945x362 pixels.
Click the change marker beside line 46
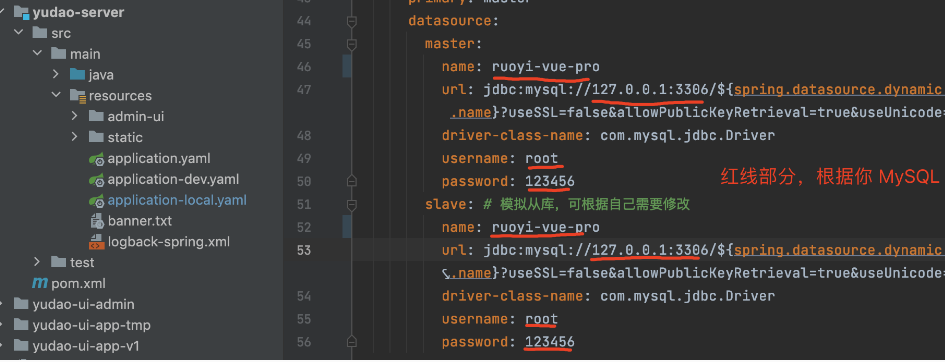tap(347, 66)
